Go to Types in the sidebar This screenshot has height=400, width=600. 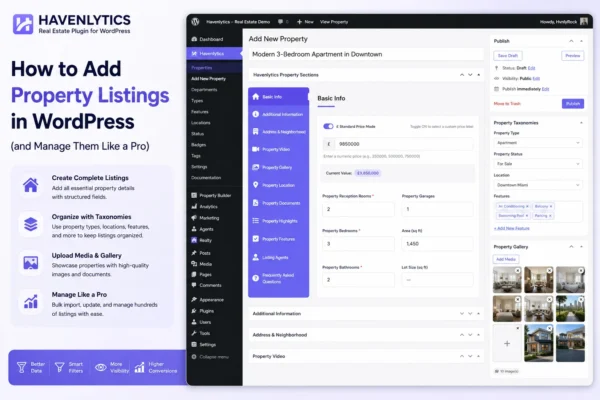pos(197,101)
